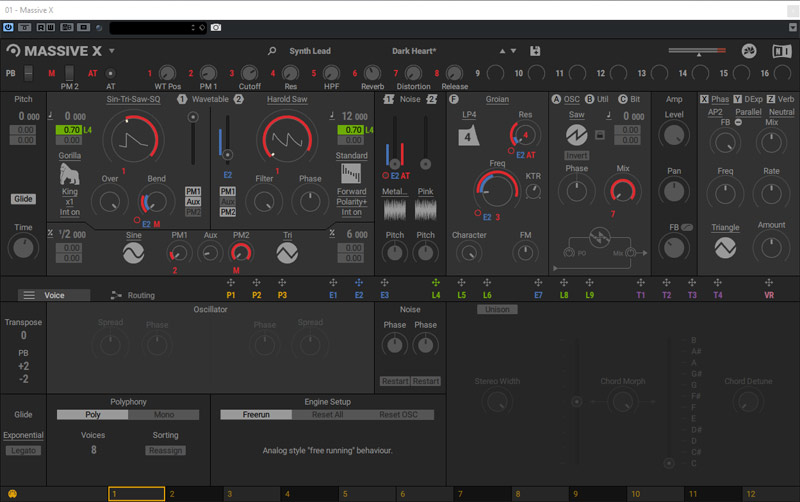Viewport: 800px width, 502px height.
Task: Open the Harold Saw wavetable menu
Action: 286,100
